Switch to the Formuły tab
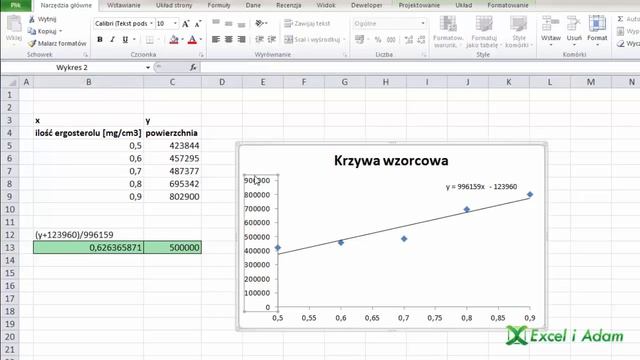 tap(219, 5)
